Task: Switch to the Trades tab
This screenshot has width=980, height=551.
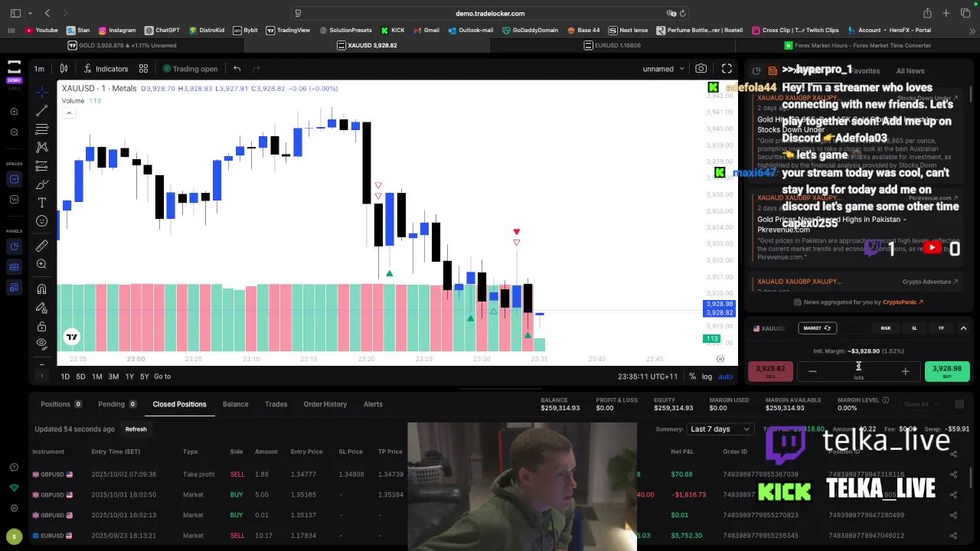Action: click(x=276, y=404)
